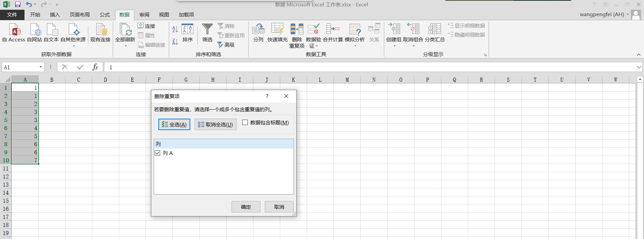Click the user account avatar icon

pyautogui.click(x=636, y=15)
